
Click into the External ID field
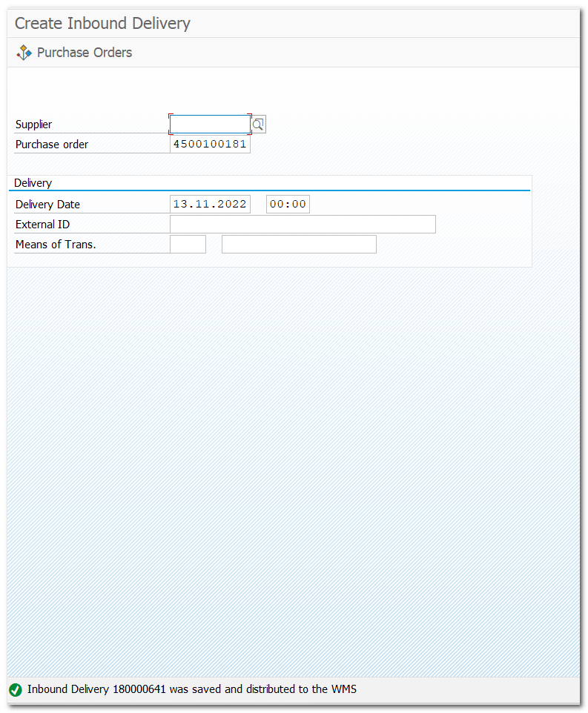coord(303,225)
